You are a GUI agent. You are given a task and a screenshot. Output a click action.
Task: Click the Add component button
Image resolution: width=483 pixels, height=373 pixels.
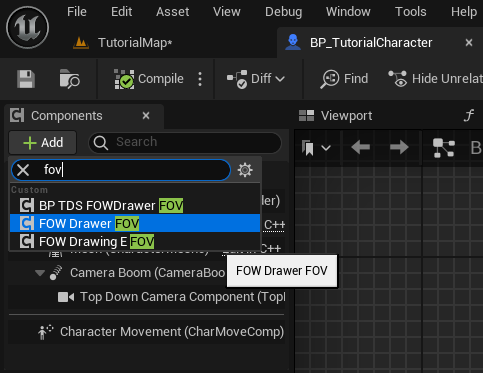pyautogui.click(x=43, y=143)
